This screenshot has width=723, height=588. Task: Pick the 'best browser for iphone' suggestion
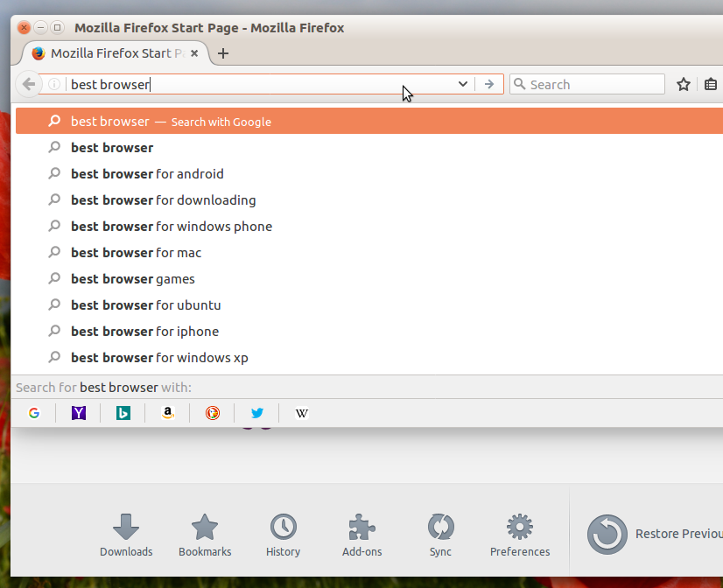(369, 332)
